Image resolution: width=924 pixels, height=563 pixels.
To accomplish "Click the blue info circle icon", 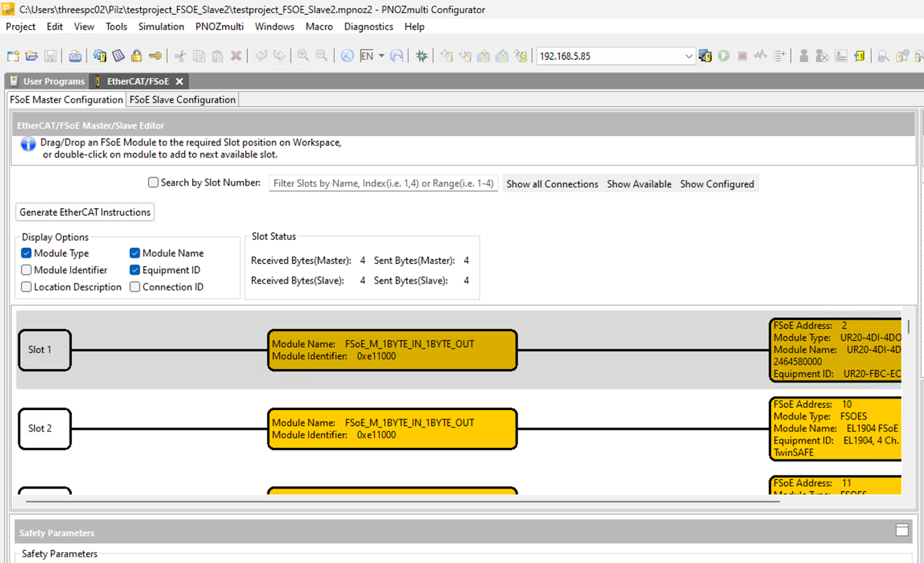I will [28, 144].
